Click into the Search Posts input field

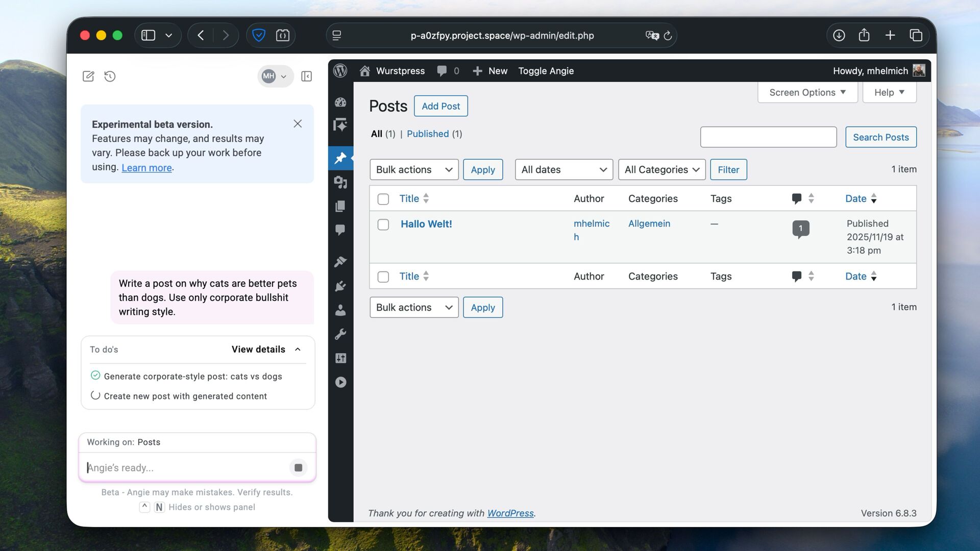(x=768, y=137)
